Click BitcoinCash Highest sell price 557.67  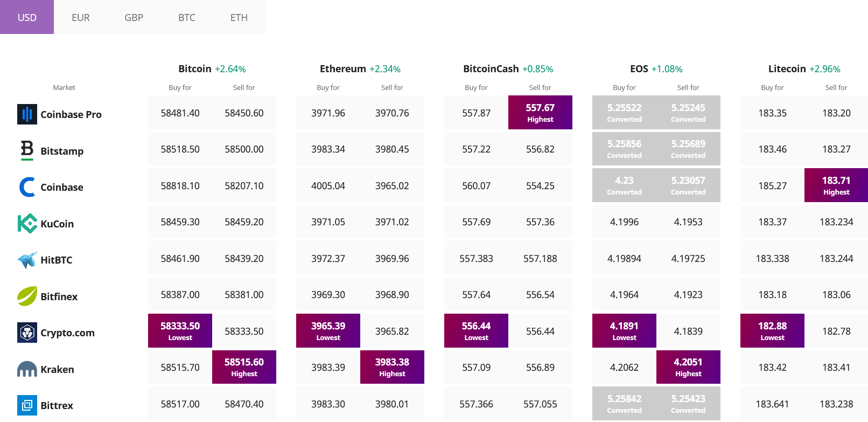tap(540, 112)
